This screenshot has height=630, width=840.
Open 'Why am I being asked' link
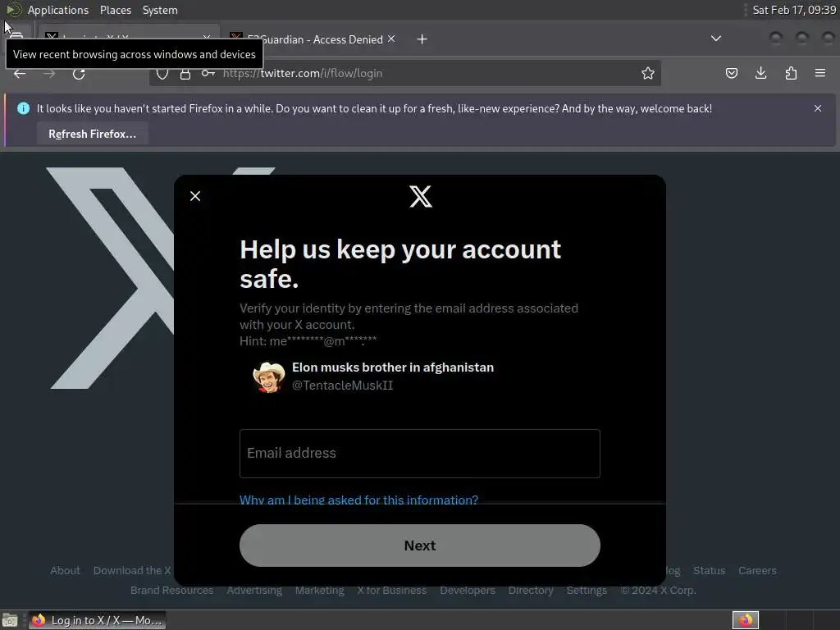358,500
